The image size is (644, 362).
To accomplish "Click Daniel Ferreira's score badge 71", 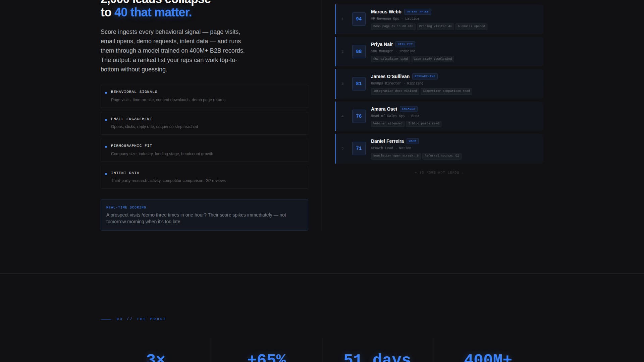I will pos(359,148).
